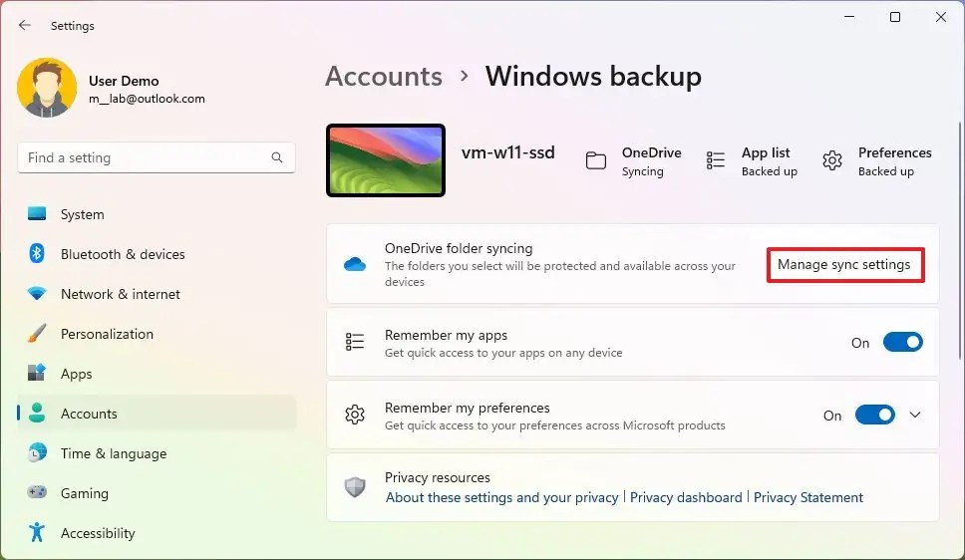Click the Remember my apps heading
The width and height of the screenshot is (965, 560).
[446, 335]
